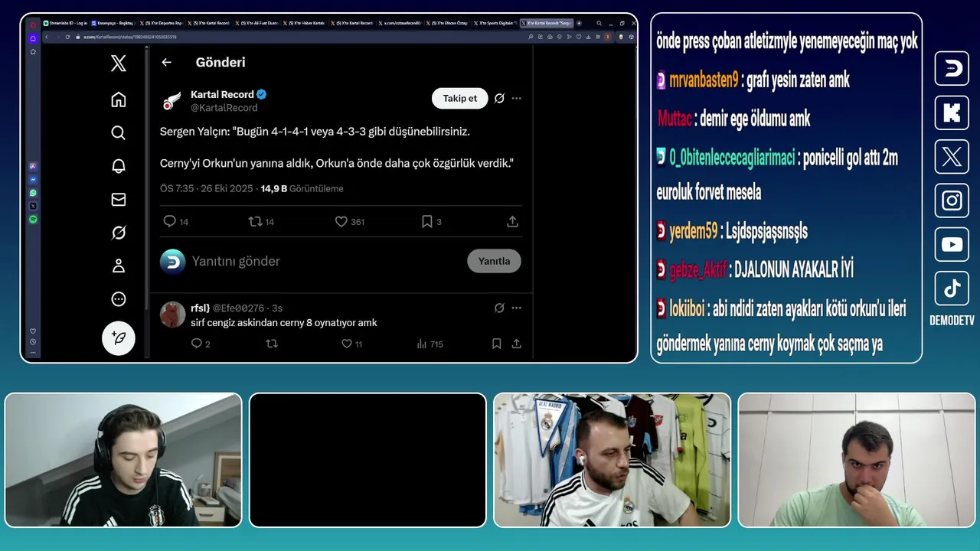Viewport: 980px width, 551px height.
Task: Click the mrvanbasten9 chat username
Action: pos(704,80)
